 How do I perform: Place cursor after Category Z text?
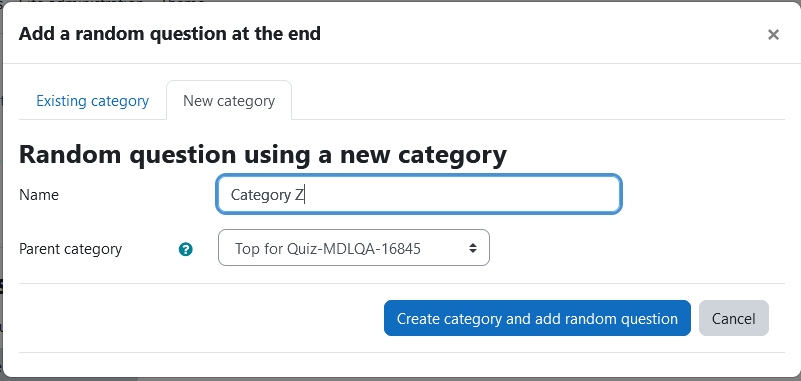304,195
